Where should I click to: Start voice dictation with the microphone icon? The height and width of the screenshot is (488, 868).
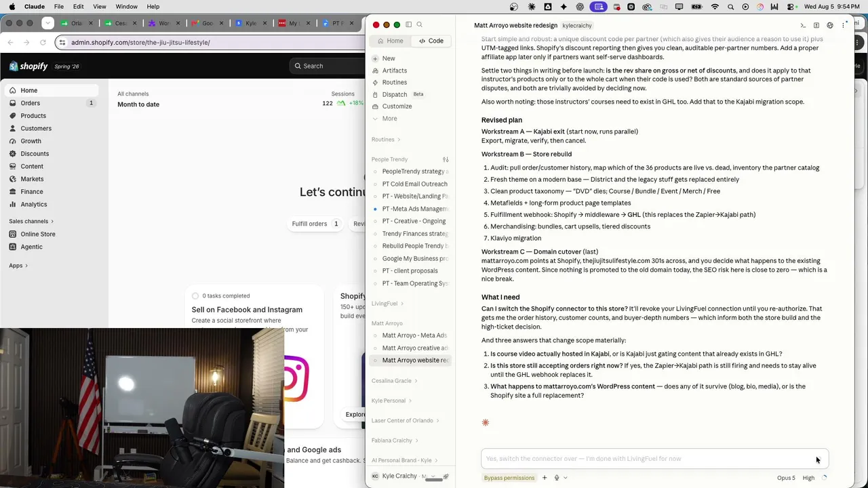[557, 478]
